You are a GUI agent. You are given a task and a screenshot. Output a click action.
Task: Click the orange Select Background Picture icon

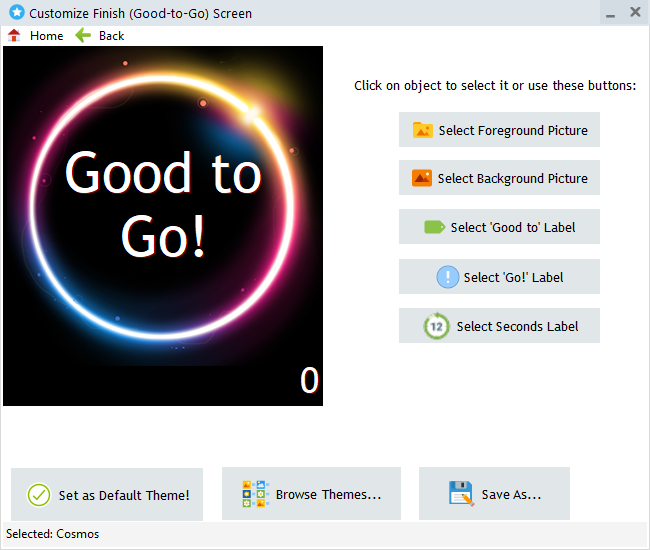tap(422, 178)
